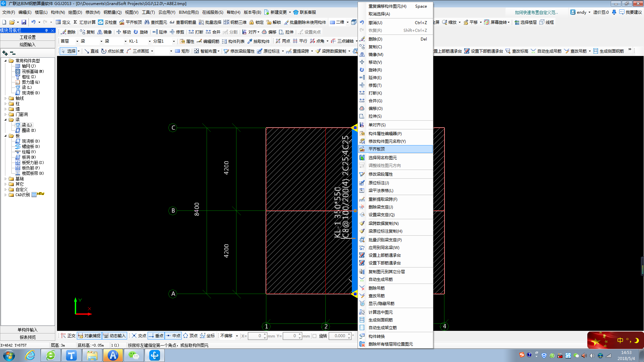Click 偏移 offset tool in edit toolbar

pyautogui.click(x=269, y=32)
